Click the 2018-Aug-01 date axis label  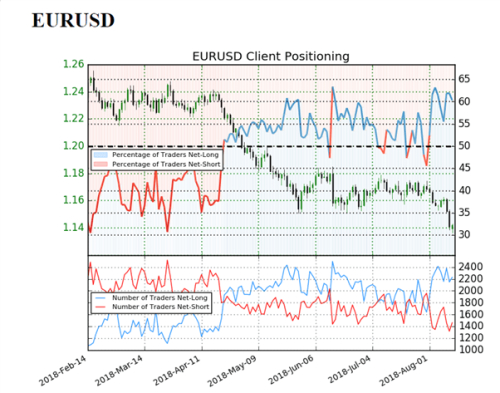404,371
